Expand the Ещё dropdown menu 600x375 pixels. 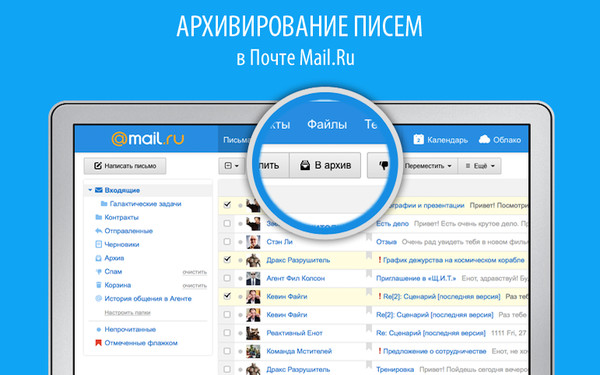pos(480,166)
